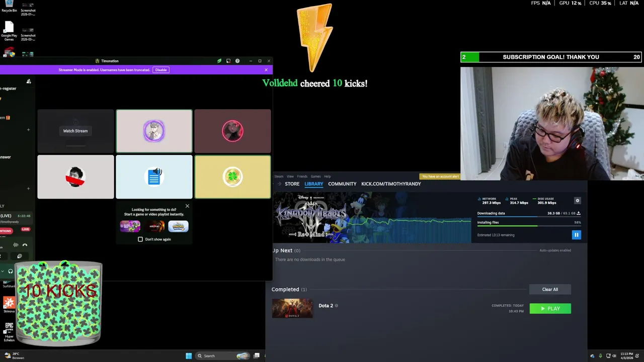Click the download icon beside 65.1 GB

point(579,213)
